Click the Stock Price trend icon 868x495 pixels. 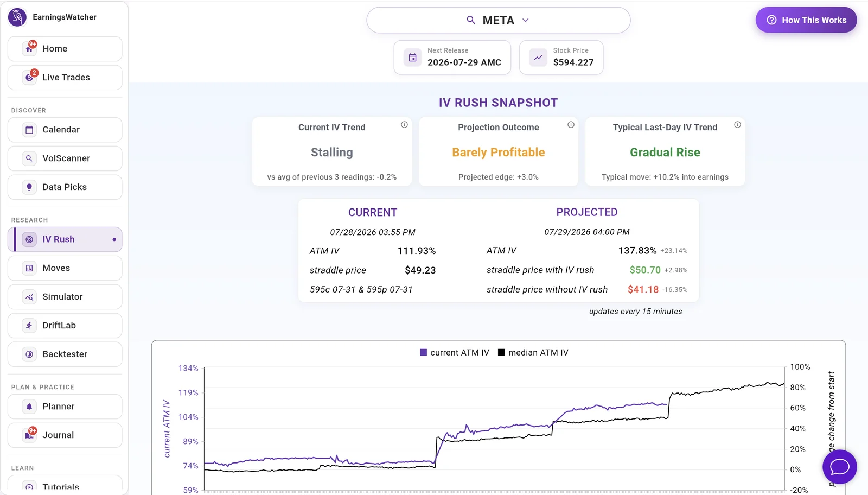click(538, 57)
